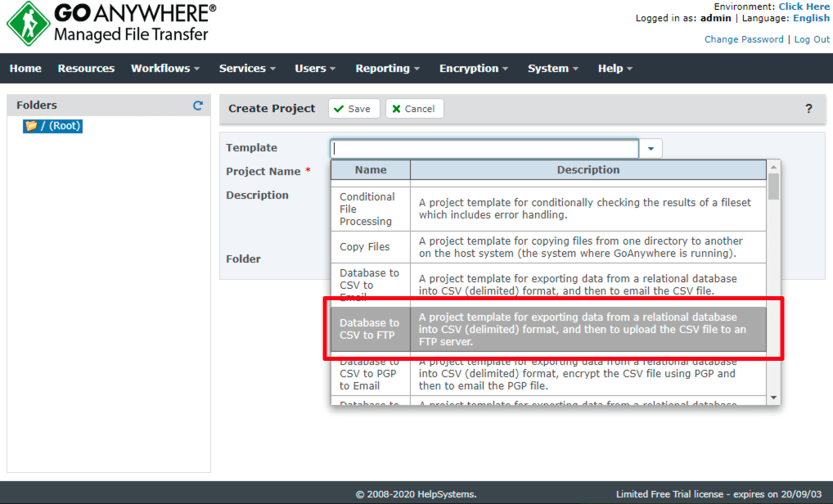Screen dimensions: 833x504
Task: Expand the Encryption menu
Action: pyautogui.click(x=473, y=69)
